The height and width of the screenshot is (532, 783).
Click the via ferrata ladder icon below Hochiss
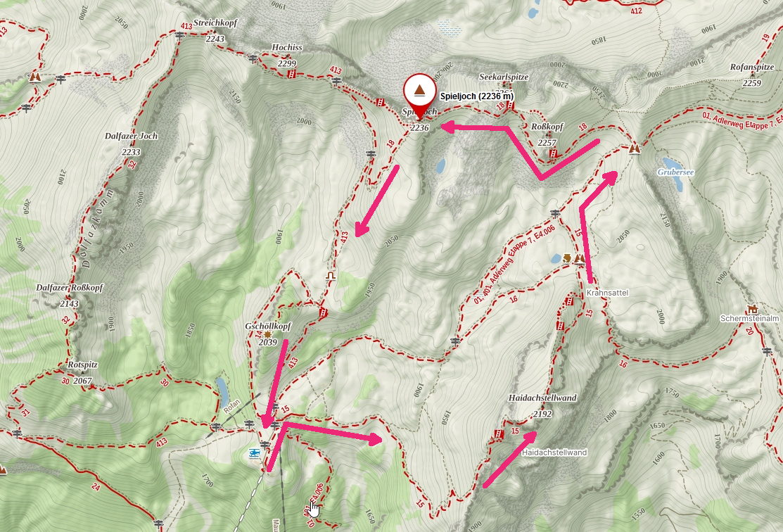pyautogui.click(x=292, y=75)
